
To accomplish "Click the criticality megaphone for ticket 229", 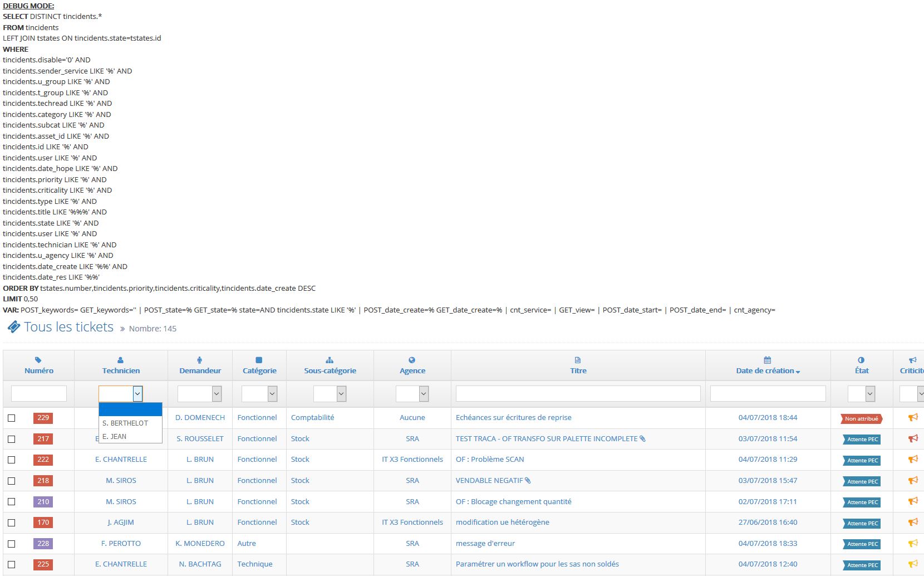I will 913,417.
